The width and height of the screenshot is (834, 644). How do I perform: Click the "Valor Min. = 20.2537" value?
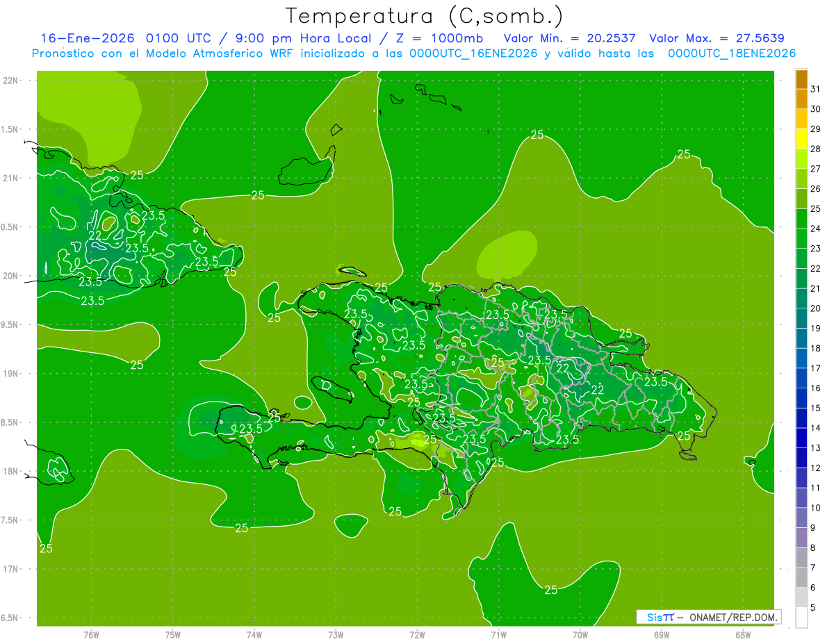[x=570, y=38]
